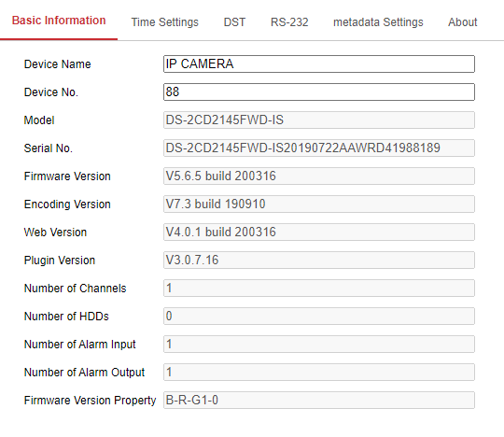The width and height of the screenshot is (504, 437).
Task: Click the Firmware Version field
Action: click(x=319, y=176)
